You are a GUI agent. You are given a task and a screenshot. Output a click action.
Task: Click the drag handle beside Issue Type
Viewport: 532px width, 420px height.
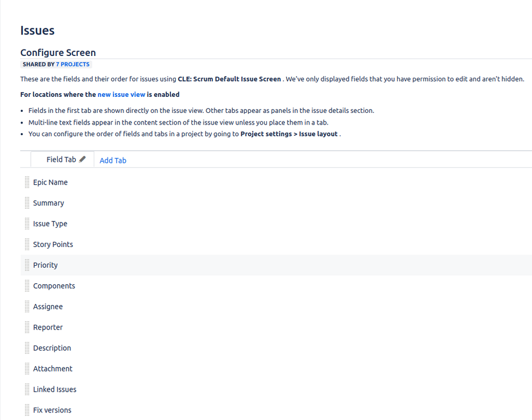(27, 224)
